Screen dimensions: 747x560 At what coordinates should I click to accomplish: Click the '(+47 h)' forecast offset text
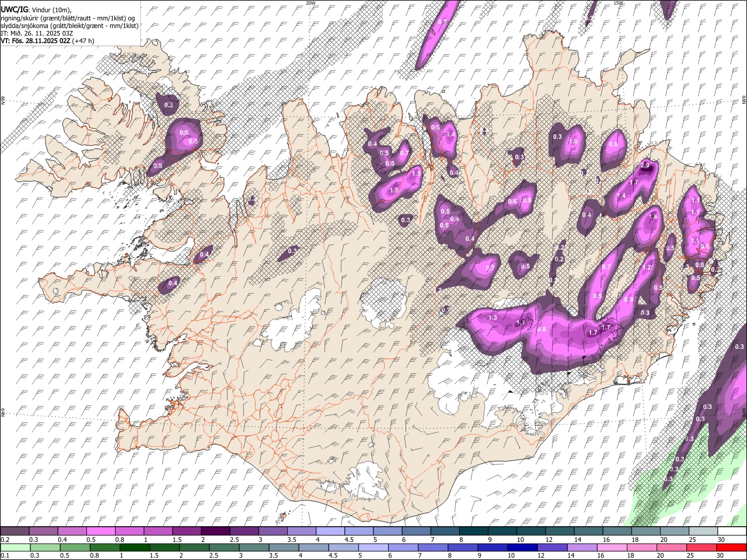[83, 41]
